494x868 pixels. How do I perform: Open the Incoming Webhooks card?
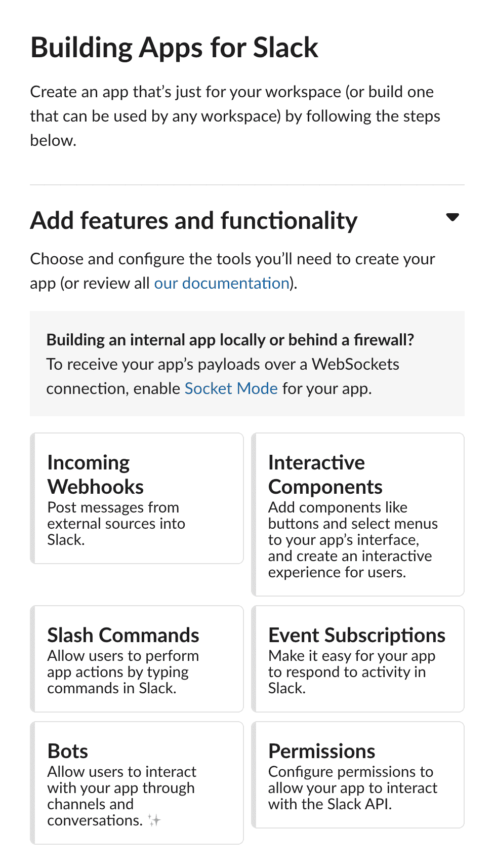coord(137,498)
